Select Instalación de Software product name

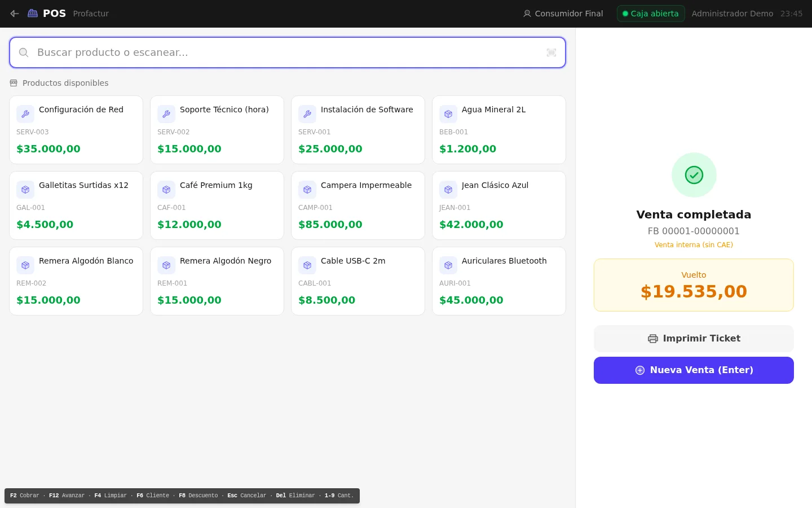pyautogui.click(x=367, y=110)
